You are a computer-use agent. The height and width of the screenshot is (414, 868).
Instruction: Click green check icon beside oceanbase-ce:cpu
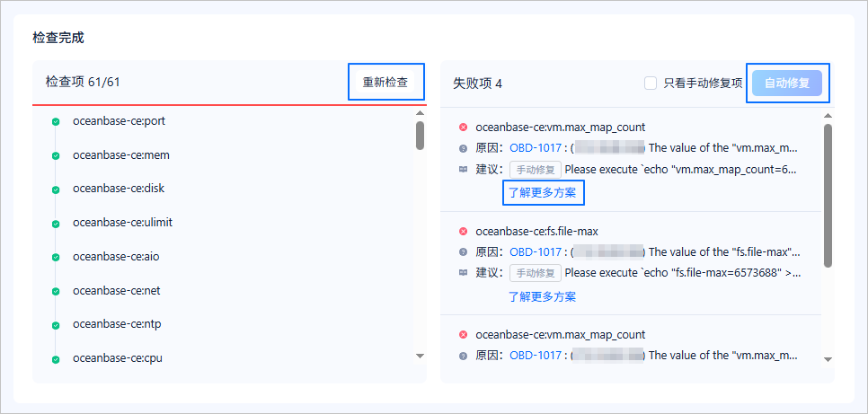click(56, 359)
